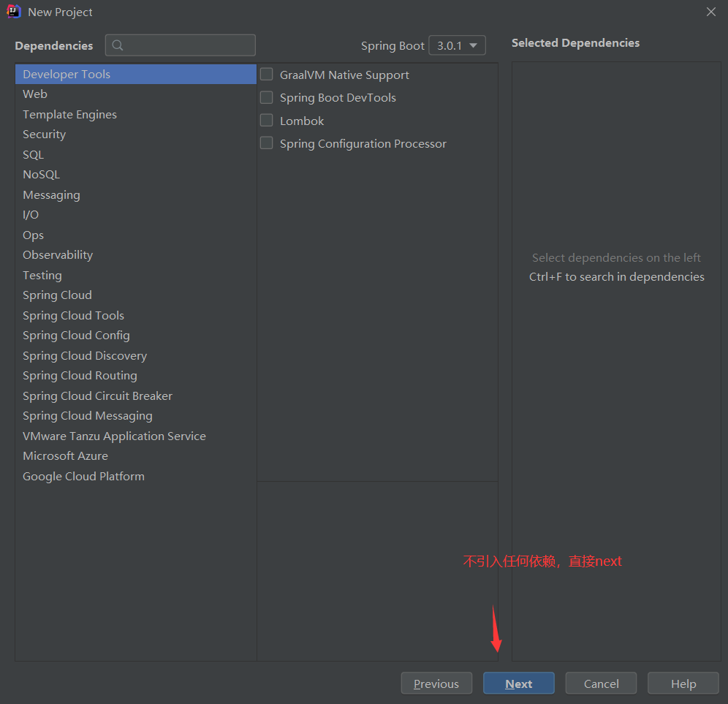Click the Spring Boot version label

point(393,45)
